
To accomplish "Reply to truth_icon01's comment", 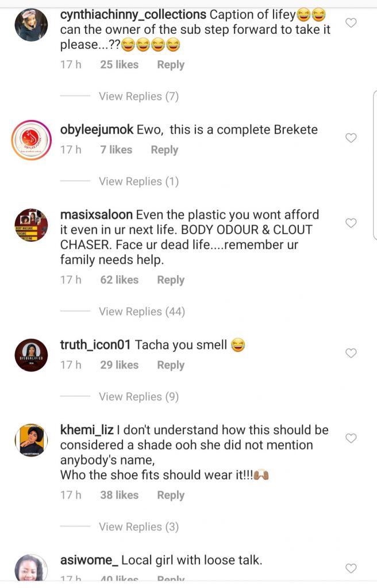I will click(x=171, y=365).
